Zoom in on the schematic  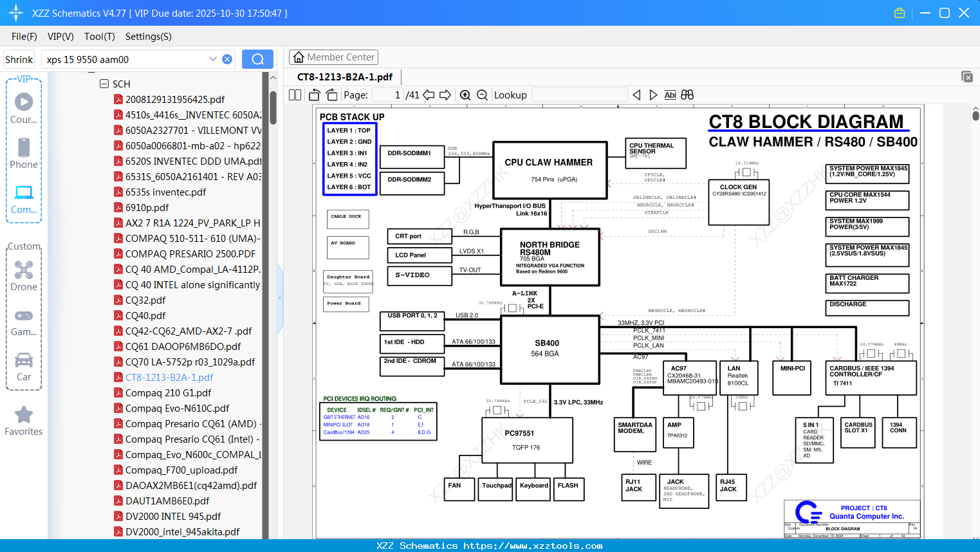click(x=465, y=95)
